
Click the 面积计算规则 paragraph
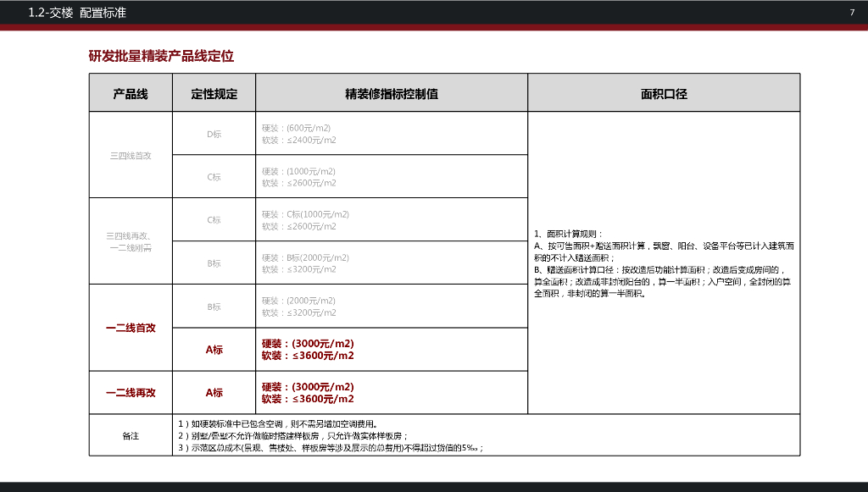(664, 254)
